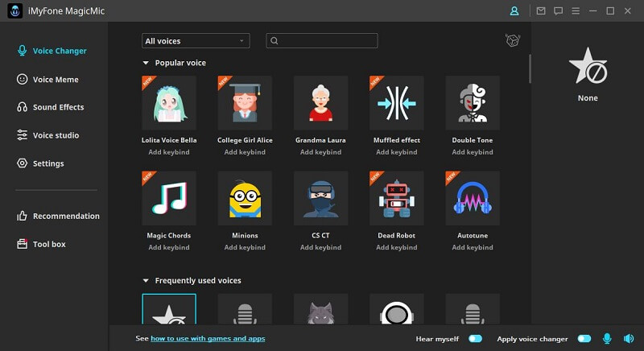Select the Double Tone voice

tap(473, 102)
